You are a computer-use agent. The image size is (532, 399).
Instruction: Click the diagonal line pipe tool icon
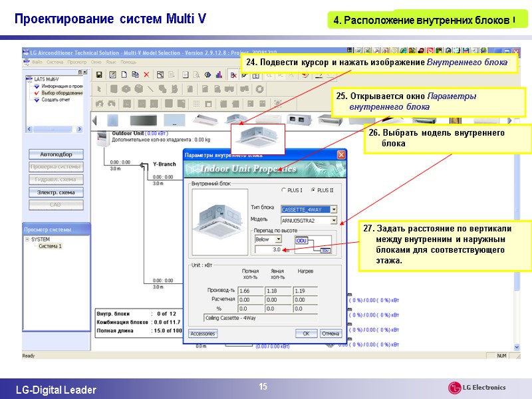[x=150, y=89]
